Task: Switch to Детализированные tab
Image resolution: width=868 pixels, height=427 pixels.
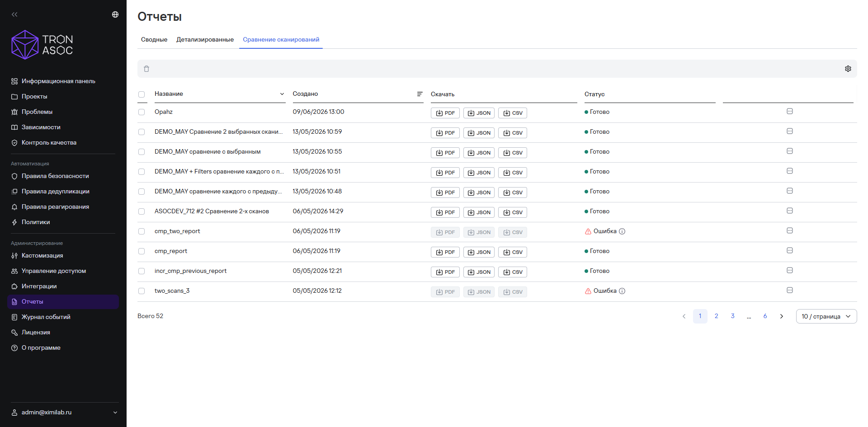Action: 205,40
